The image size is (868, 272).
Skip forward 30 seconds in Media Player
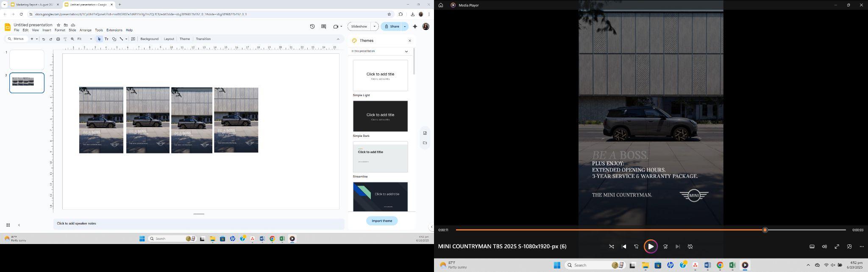(x=665, y=247)
